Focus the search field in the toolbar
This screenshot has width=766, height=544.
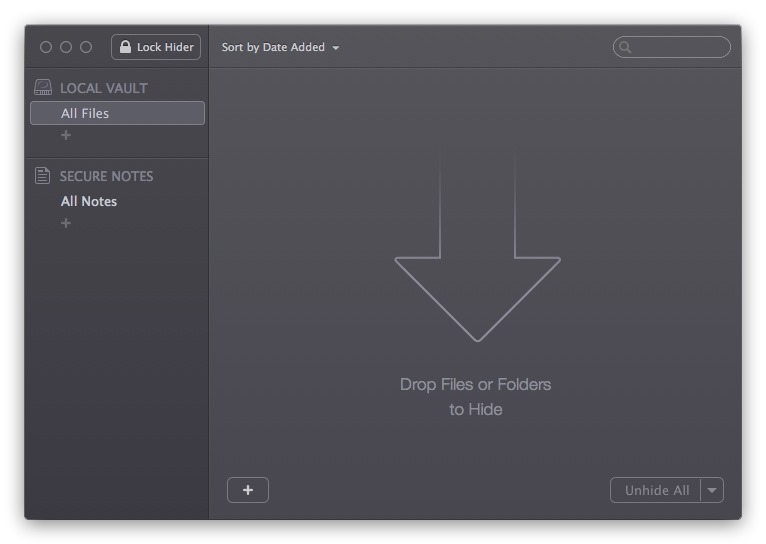click(x=680, y=47)
